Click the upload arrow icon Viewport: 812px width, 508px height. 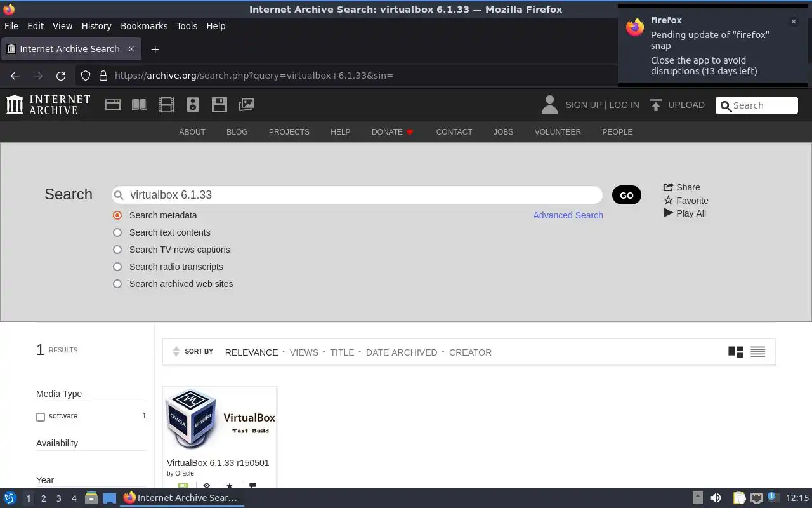[x=656, y=105]
